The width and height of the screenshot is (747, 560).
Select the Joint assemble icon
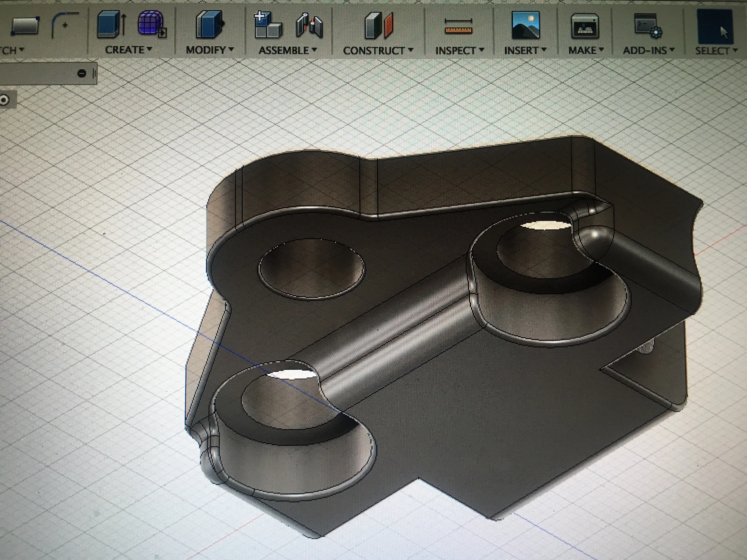pyautogui.click(x=309, y=26)
